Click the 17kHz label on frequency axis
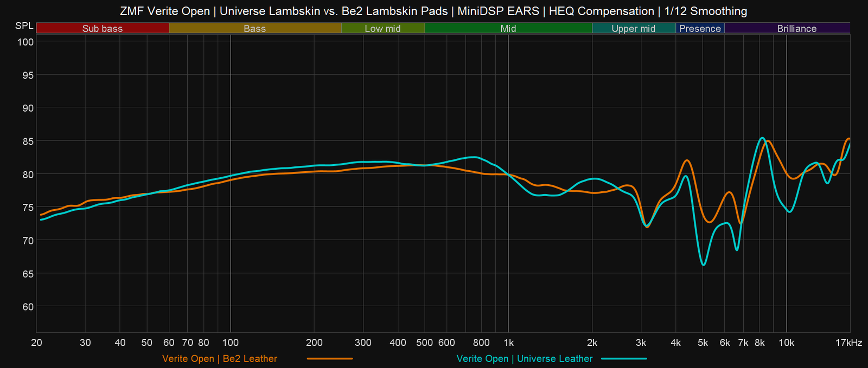Viewport: 868px width, 368px height. coord(848,343)
